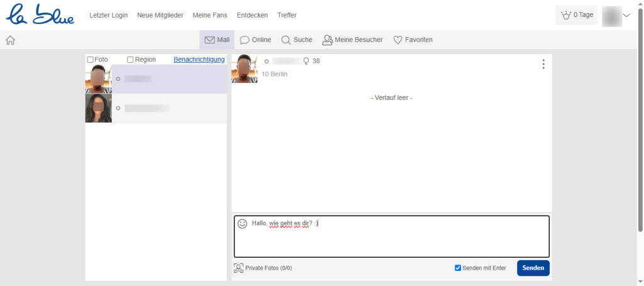The image size is (644, 286).
Task: Click the Senden button
Action: pyautogui.click(x=533, y=268)
